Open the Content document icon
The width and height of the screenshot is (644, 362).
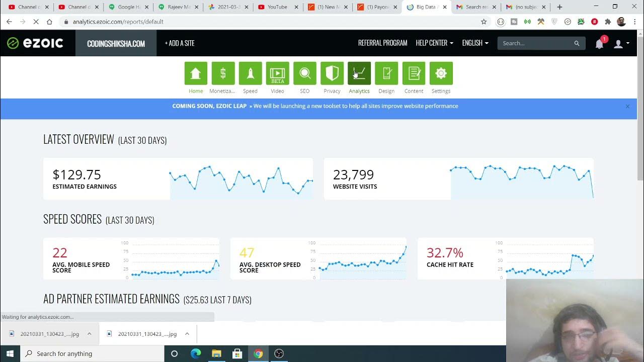(414, 73)
